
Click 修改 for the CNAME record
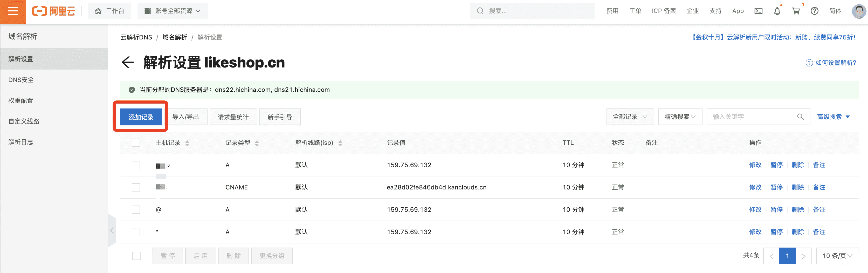(755, 187)
